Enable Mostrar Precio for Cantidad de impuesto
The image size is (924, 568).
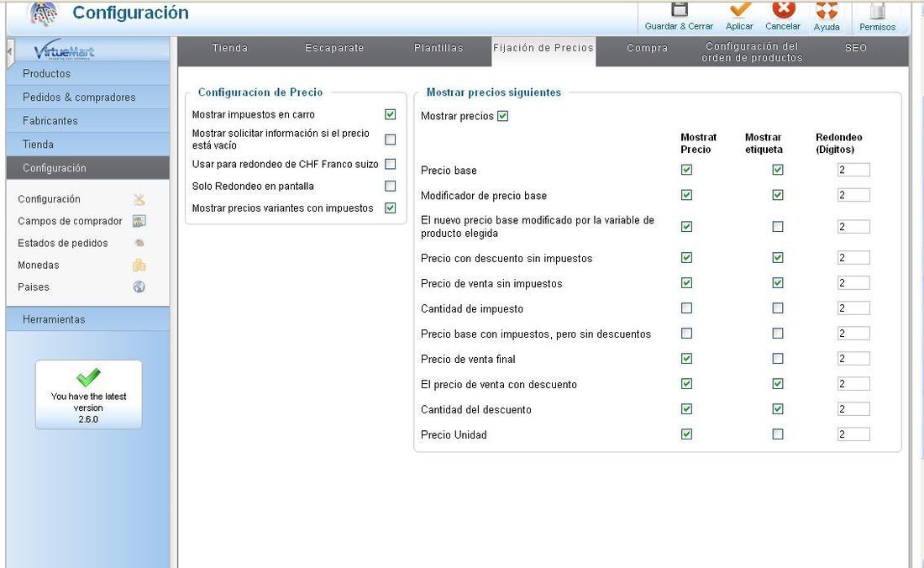pyautogui.click(x=686, y=308)
